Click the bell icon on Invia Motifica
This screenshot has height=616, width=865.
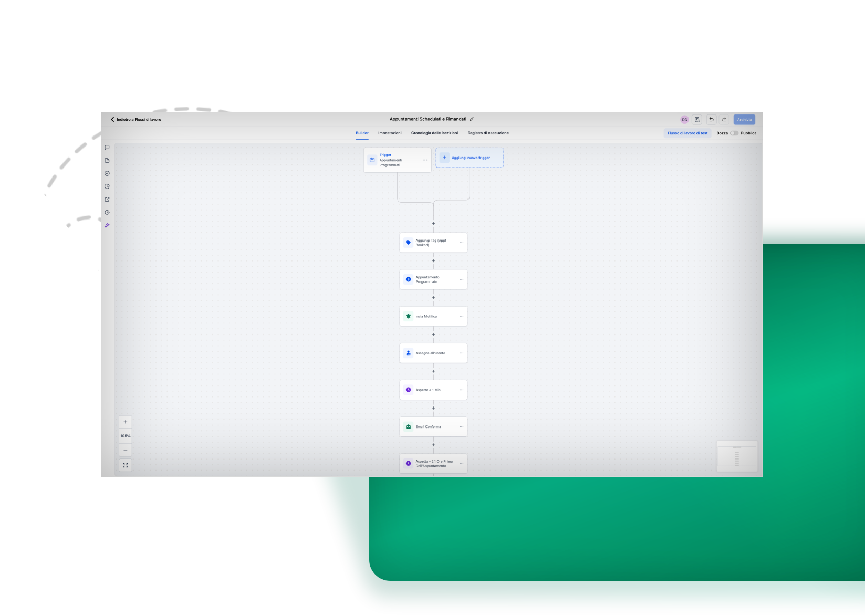(408, 316)
